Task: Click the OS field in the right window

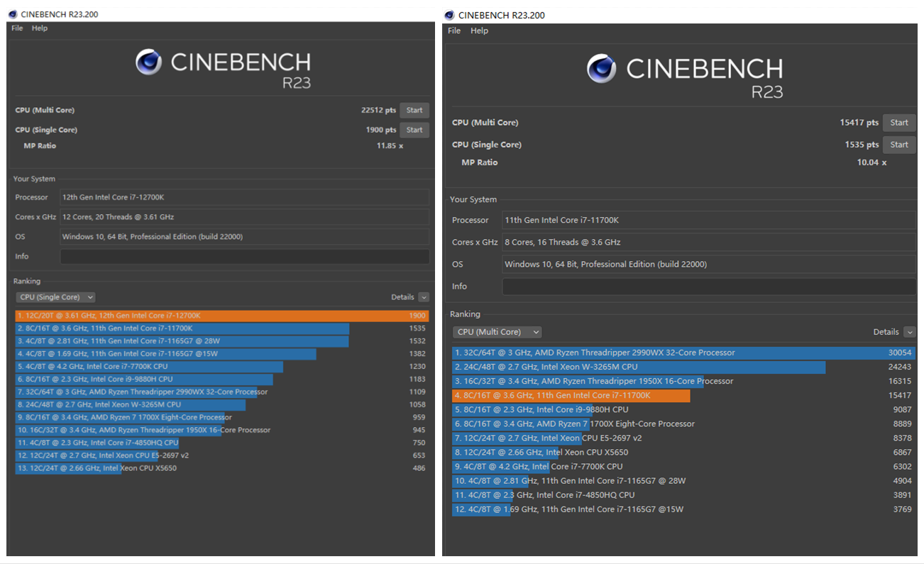Action: [x=709, y=264]
